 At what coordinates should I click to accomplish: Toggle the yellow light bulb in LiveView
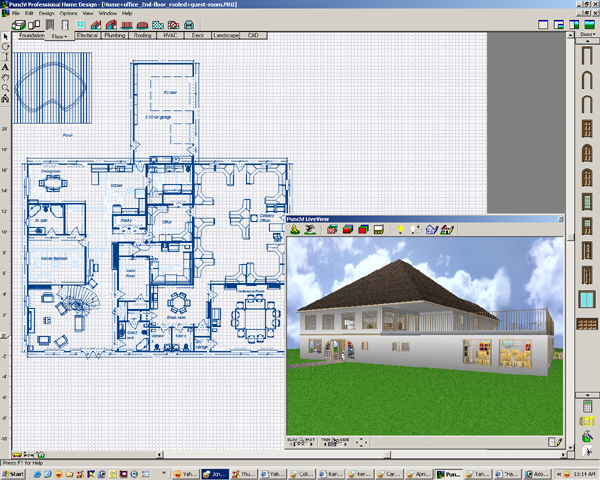(400, 229)
